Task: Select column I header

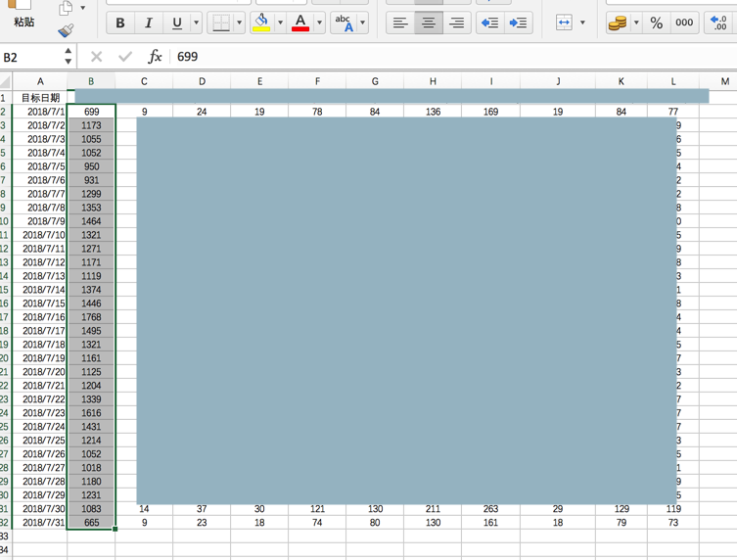Action: coord(490,81)
